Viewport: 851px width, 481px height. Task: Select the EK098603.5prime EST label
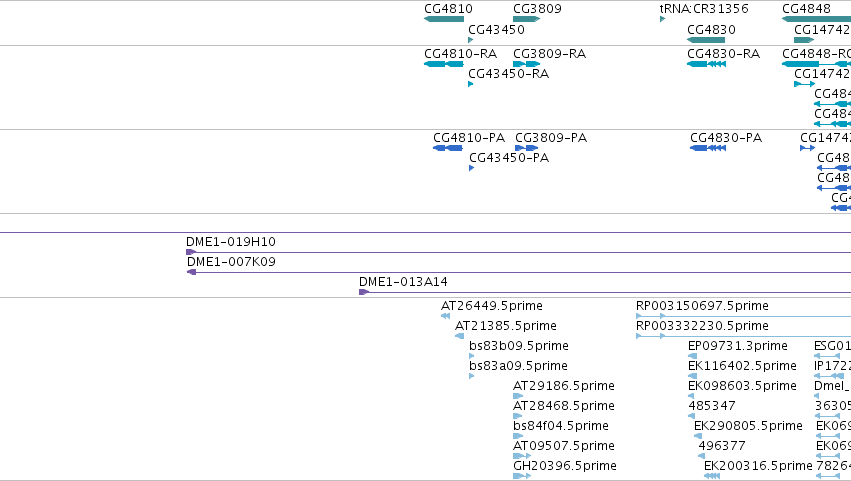pos(742,386)
